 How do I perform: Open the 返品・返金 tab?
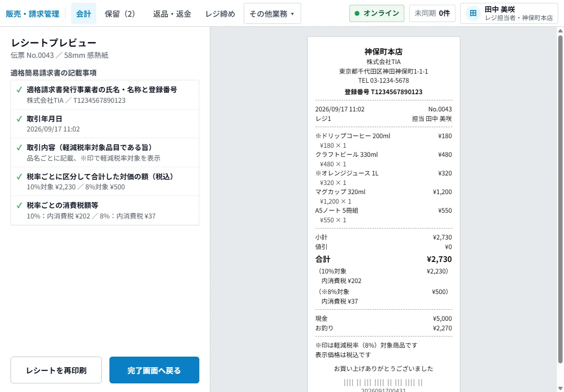172,14
